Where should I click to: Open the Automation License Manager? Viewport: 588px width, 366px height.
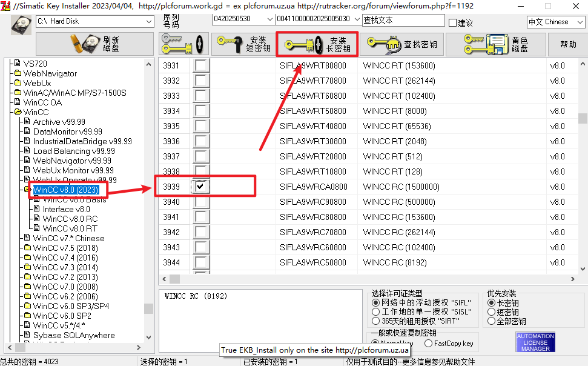tap(535, 342)
